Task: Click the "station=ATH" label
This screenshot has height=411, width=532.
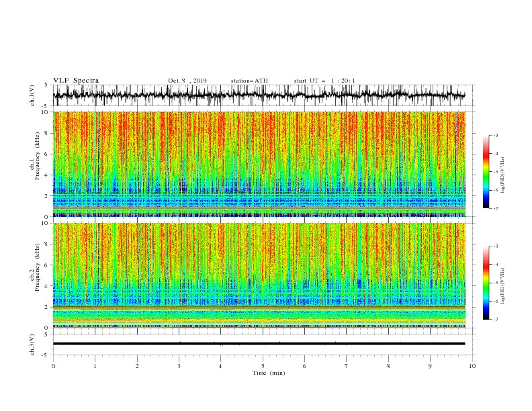Action: pyautogui.click(x=249, y=81)
